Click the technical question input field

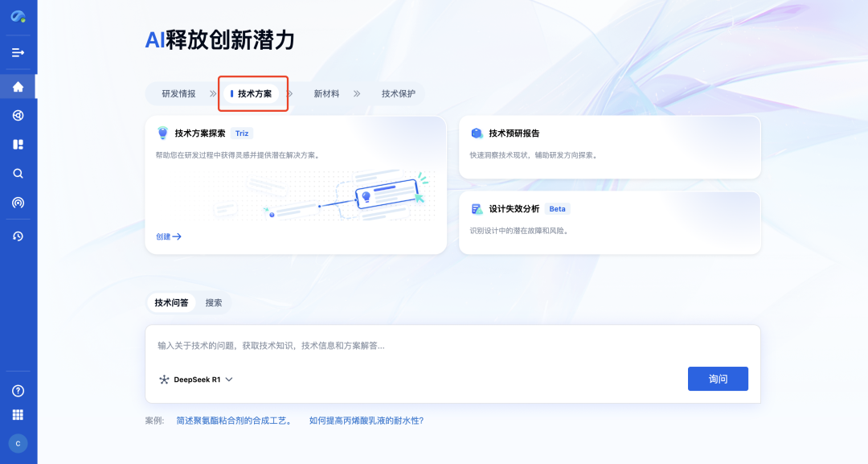450,344
